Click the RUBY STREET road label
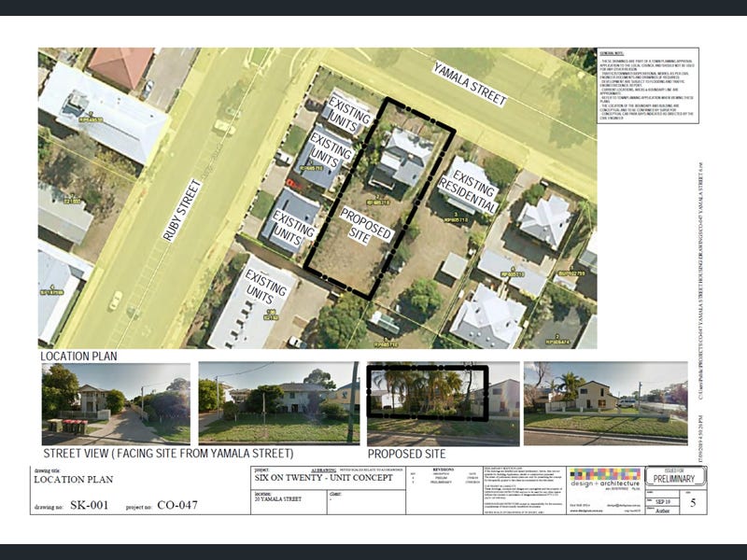The width and height of the screenshot is (747, 560). click(182, 210)
